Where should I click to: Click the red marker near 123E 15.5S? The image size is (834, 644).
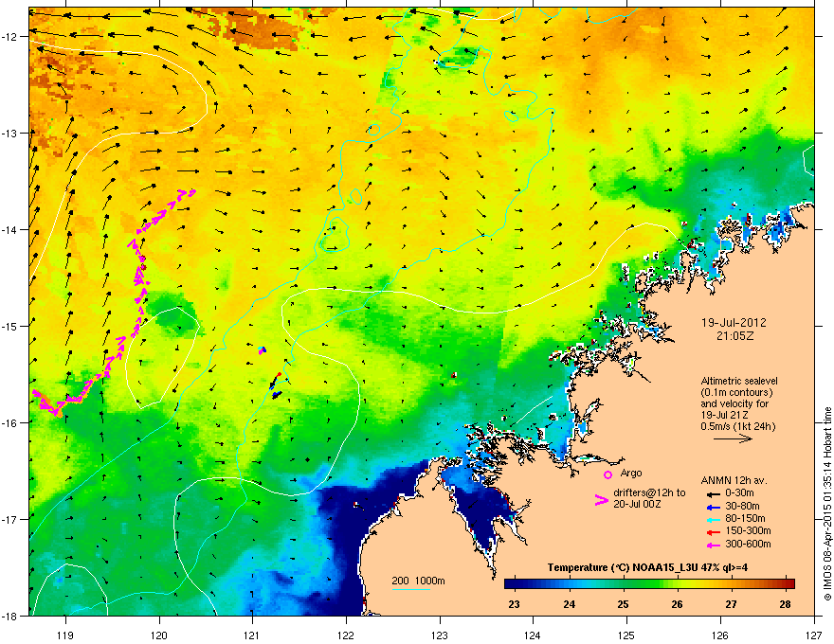coord(454,375)
